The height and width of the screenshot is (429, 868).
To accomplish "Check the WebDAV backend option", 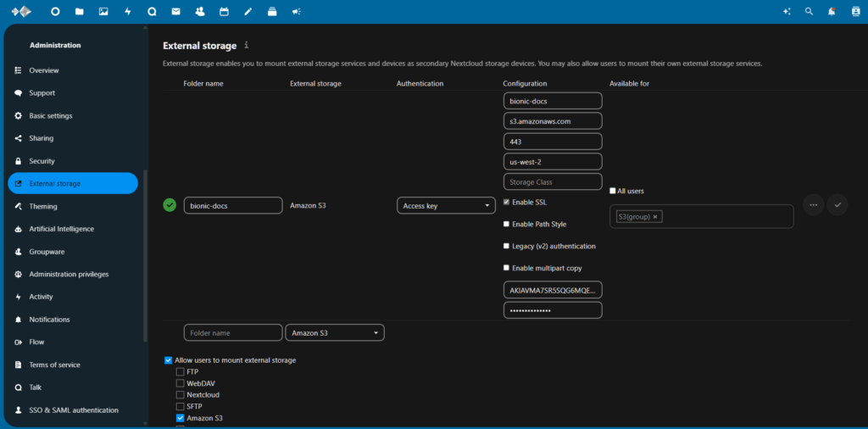I will click(180, 383).
